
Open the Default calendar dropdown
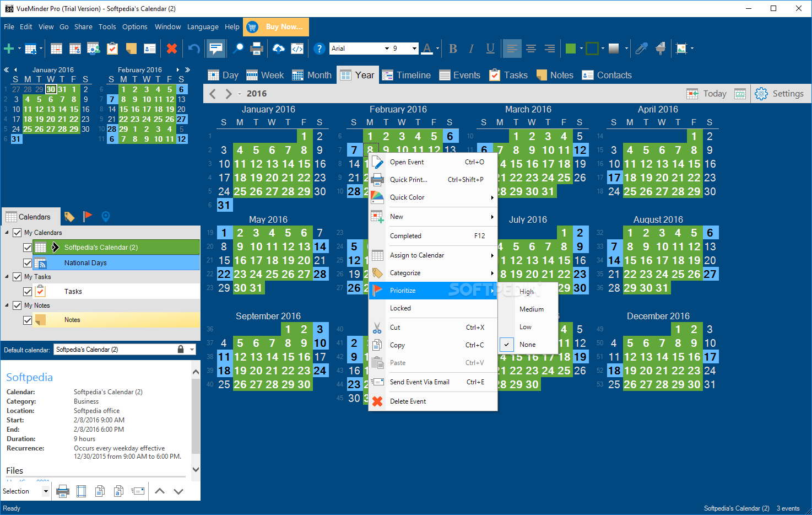[192, 350]
